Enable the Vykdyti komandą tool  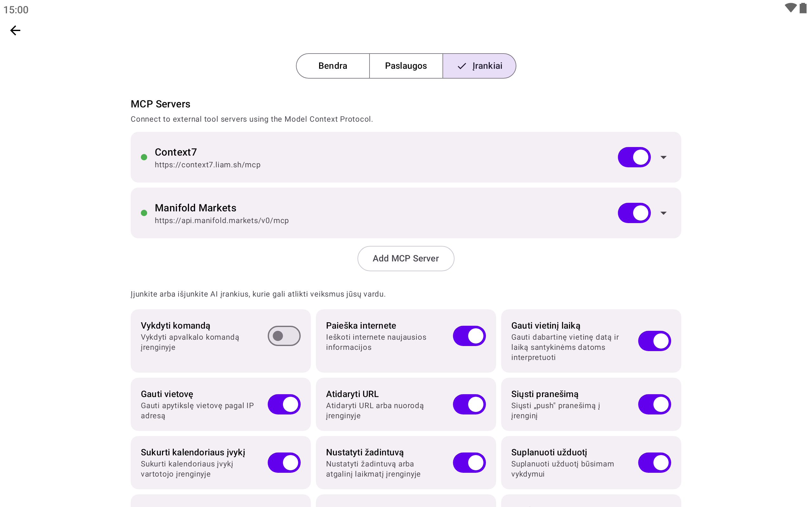[x=284, y=336]
